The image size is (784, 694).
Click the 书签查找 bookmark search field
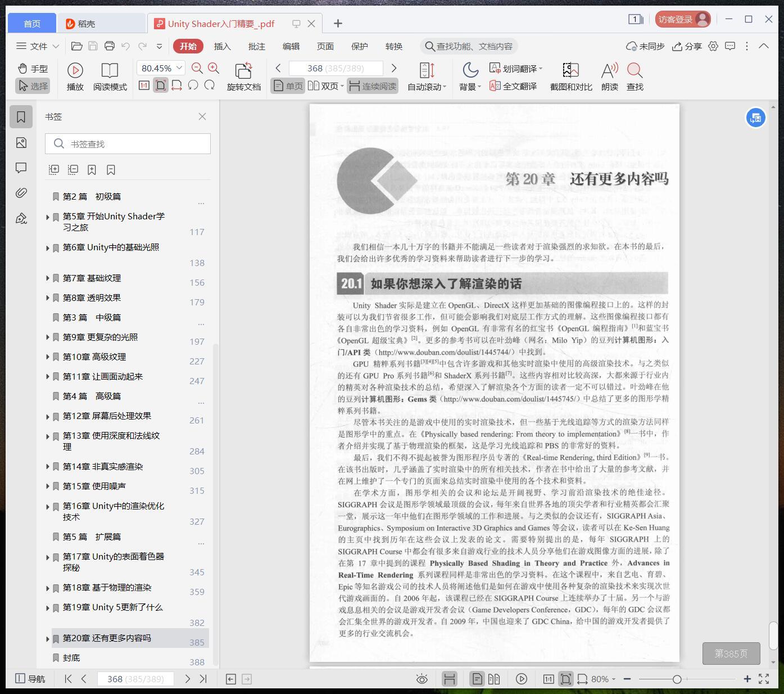pyautogui.click(x=128, y=144)
